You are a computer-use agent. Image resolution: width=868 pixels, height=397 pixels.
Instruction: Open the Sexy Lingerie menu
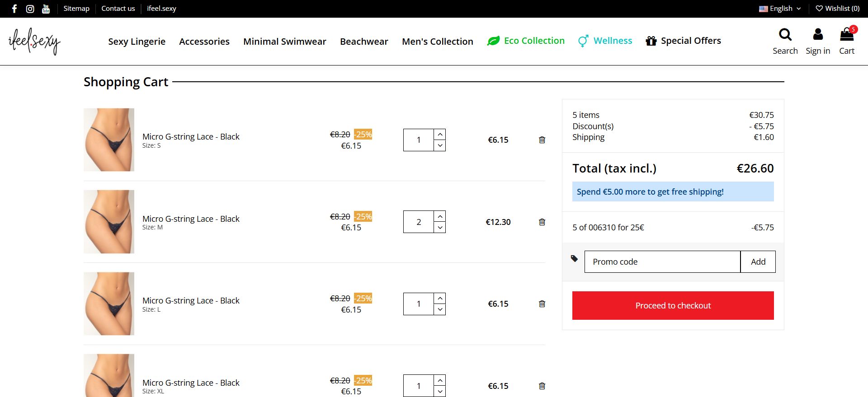[x=137, y=42]
